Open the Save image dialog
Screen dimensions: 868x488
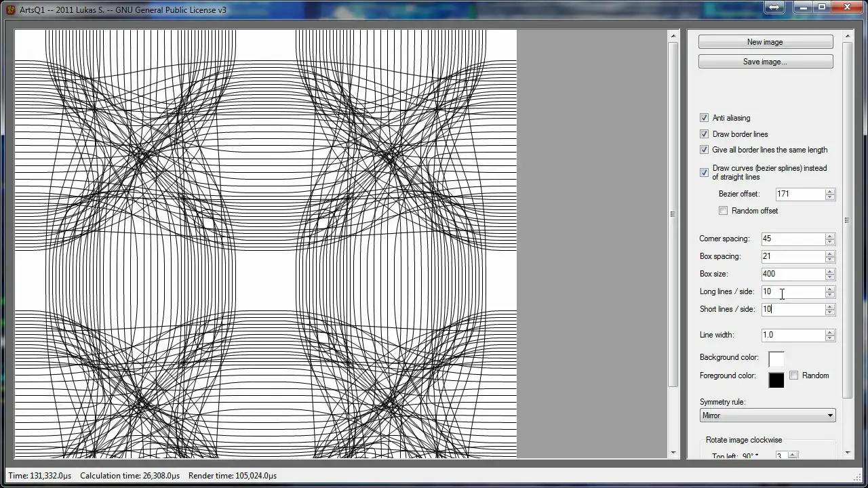[766, 62]
